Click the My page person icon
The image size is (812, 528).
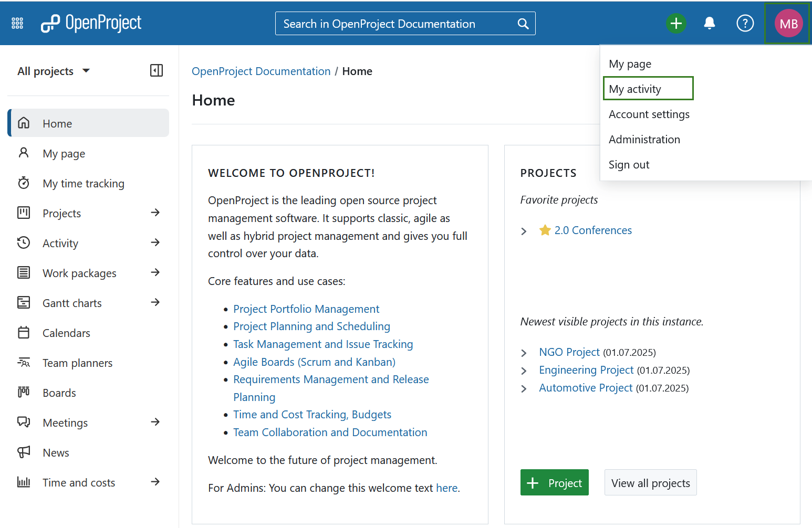(24, 153)
